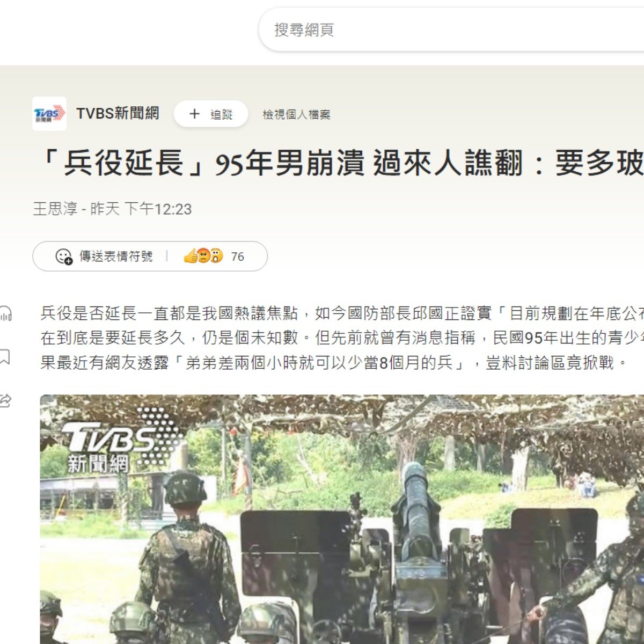Save the article with the bookmark icon
The image size is (644, 644).
point(5,356)
